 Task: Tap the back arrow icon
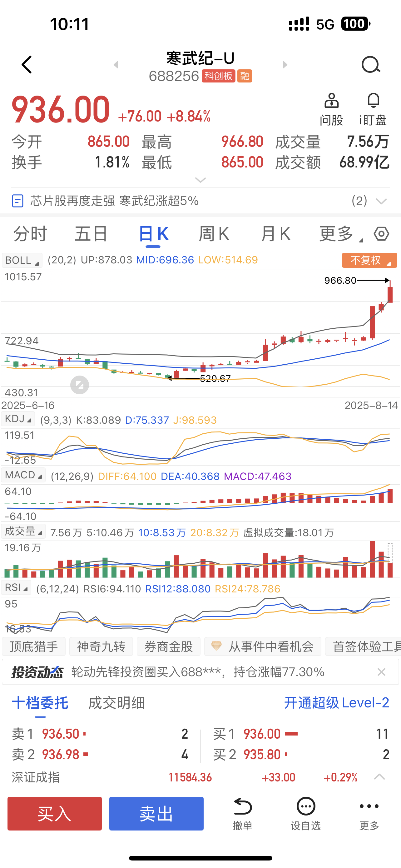27,64
